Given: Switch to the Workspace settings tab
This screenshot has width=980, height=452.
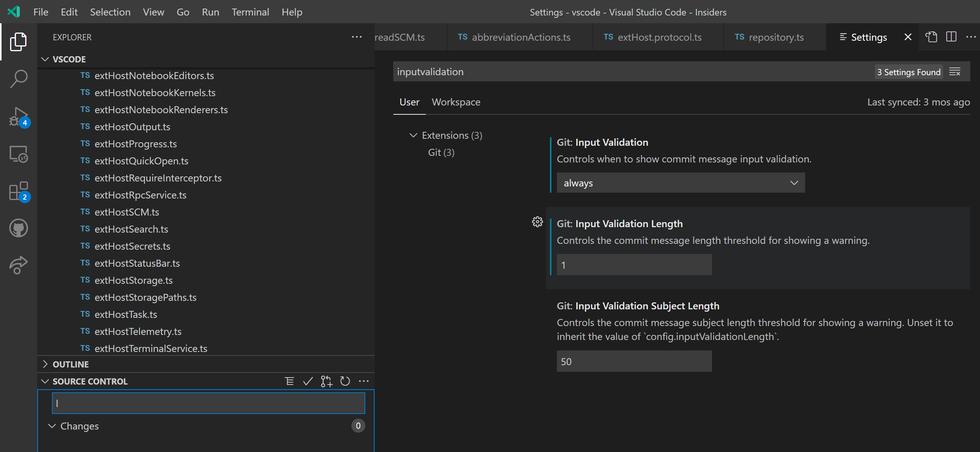Looking at the screenshot, I should (x=456, y=102).
